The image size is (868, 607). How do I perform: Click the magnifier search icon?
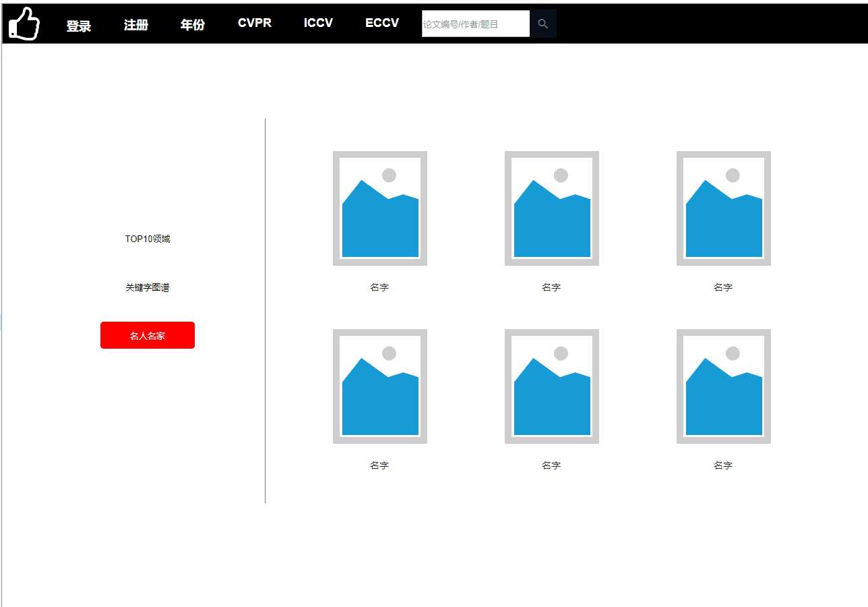click(x=543, y=24)
